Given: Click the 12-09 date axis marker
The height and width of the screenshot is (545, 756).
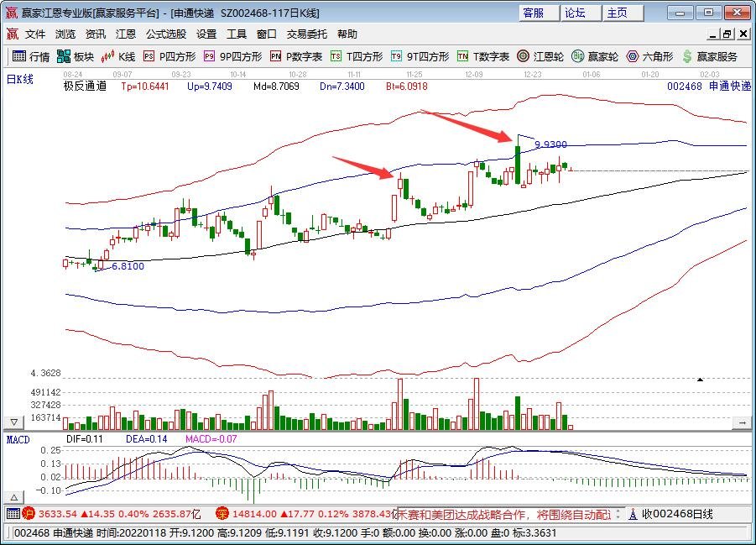Looking at the screenshot, I should click(x=473, y=75).
